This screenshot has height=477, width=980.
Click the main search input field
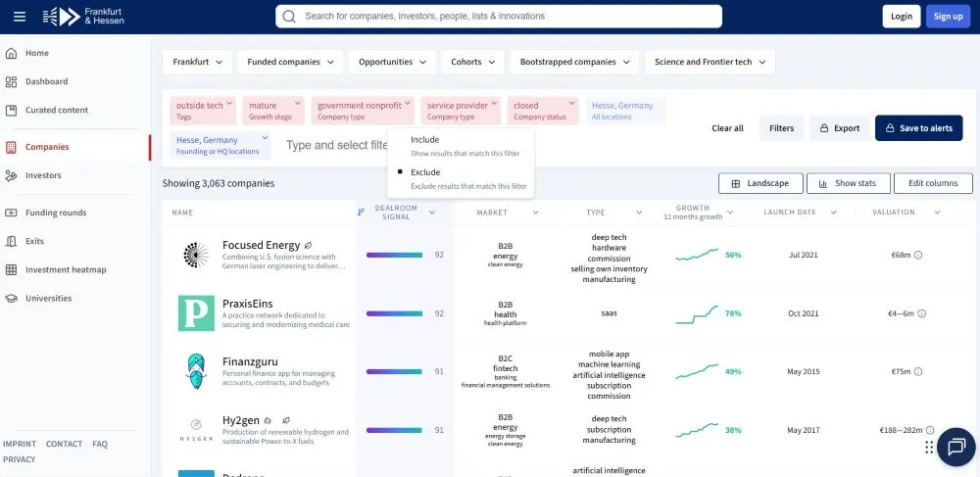[499, 17]
